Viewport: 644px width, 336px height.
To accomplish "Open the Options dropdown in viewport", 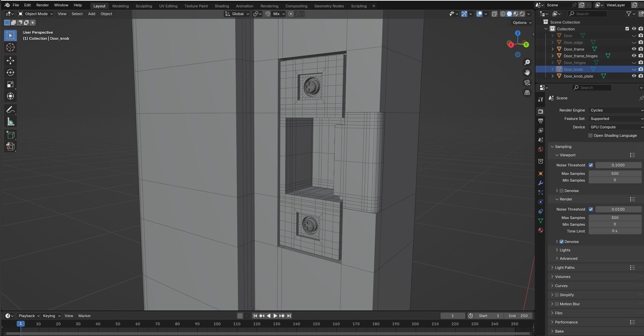I will pyautogui.click(x=522, y=23).
